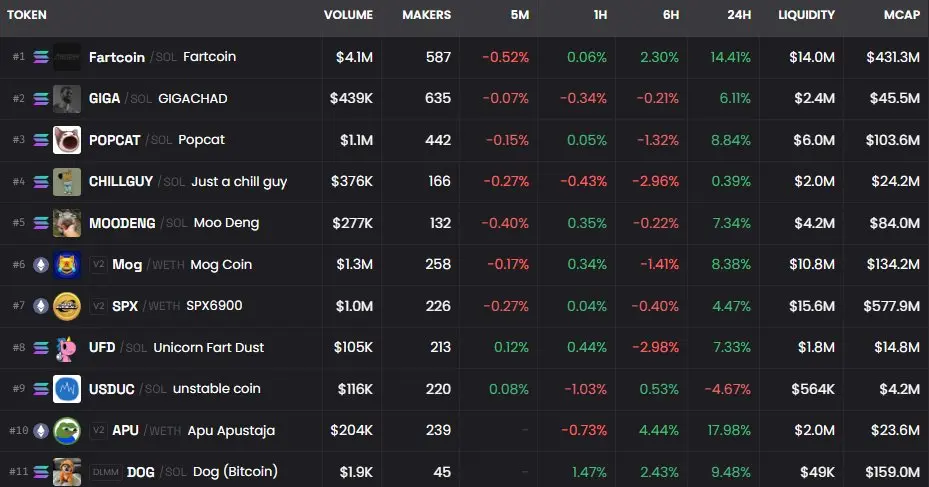Click the Apu Apustaja frog icon
This screenshot has height=487, width=929.
pyautogui.click(x=67, y=430)
